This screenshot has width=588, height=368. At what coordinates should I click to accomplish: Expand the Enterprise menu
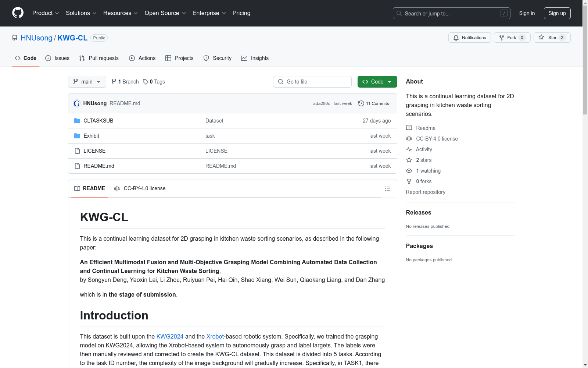tap(209, 13)
